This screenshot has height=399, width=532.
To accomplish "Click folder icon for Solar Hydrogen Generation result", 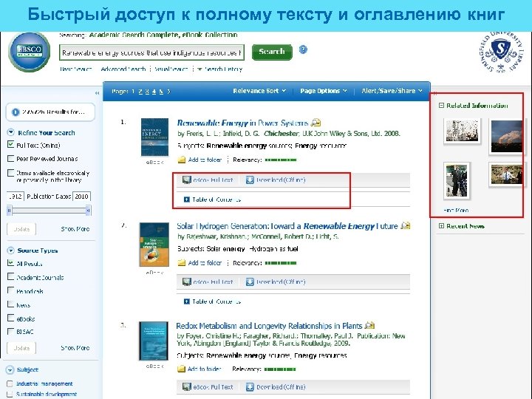I will point(182,262).
